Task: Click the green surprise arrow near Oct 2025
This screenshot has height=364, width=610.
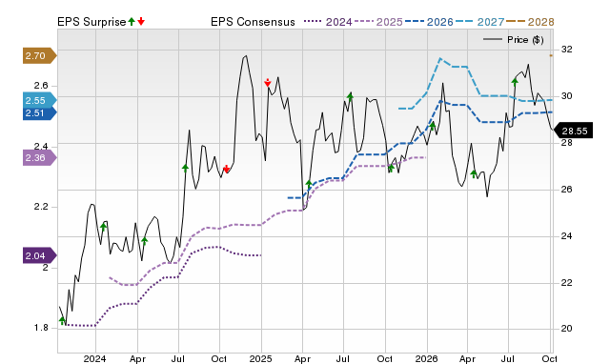Action: pyautogui.click(x=391, y=168)
